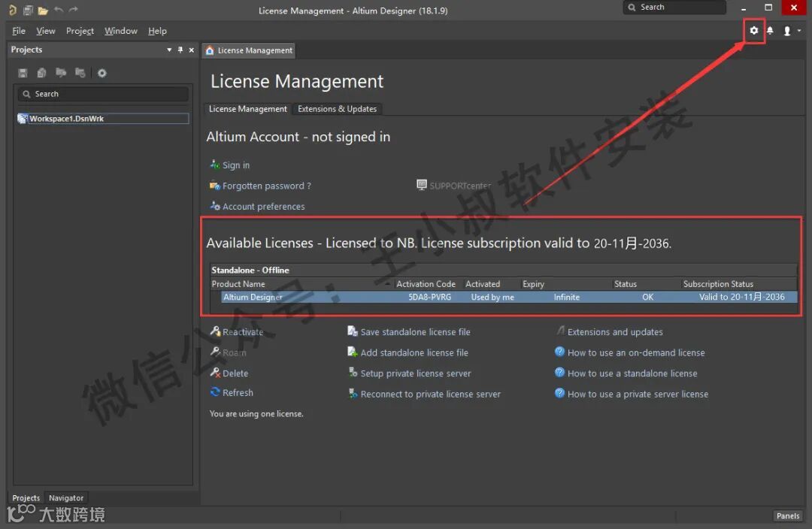Open Account preferences link
Screen dimensions: 812x529
tap(257, 206)
